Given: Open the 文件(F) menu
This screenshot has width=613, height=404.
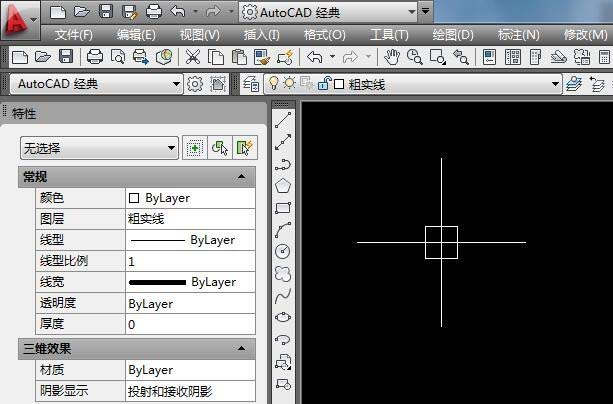Looking at the screenshot, I should [x=73, y=35].
